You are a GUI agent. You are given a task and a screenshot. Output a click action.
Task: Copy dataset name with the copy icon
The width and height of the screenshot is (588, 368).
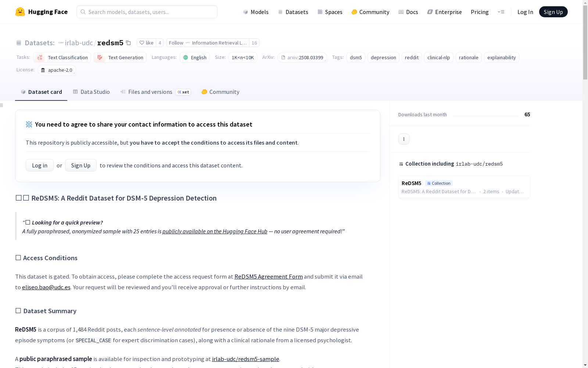128,43
